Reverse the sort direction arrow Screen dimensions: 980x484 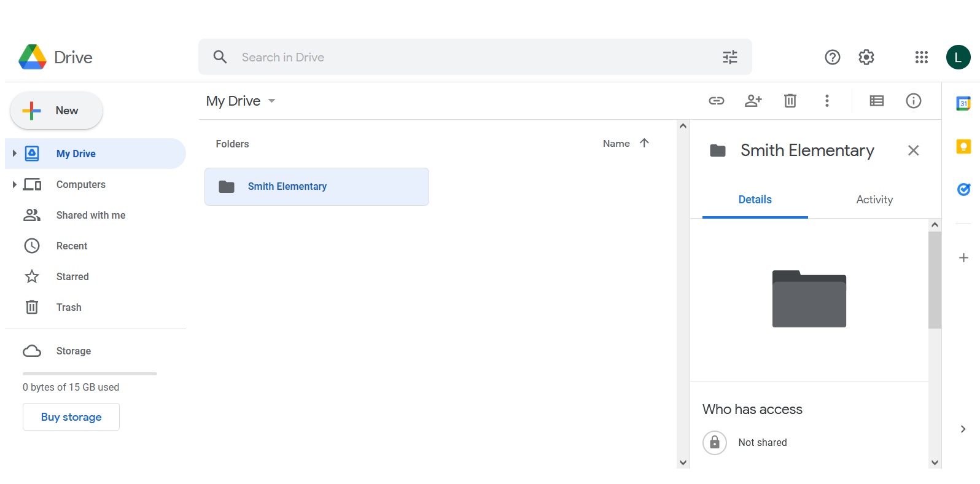click(x=644, y=143)
